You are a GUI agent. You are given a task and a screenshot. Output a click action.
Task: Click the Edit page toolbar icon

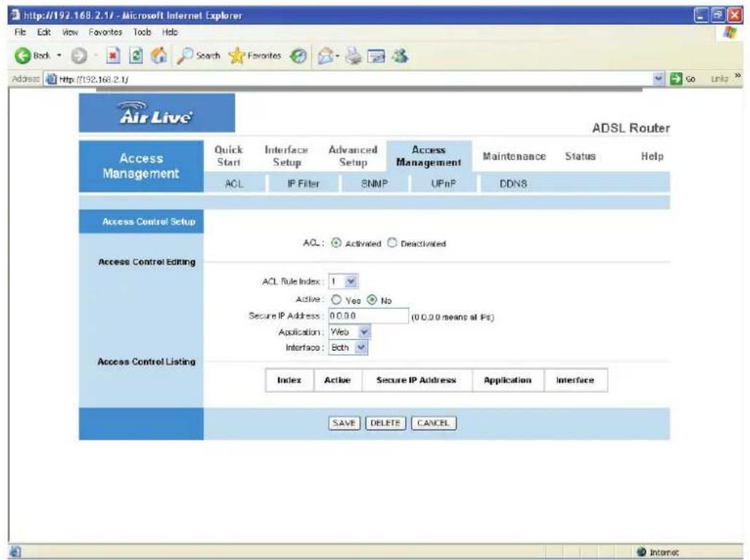click(376, 56)
